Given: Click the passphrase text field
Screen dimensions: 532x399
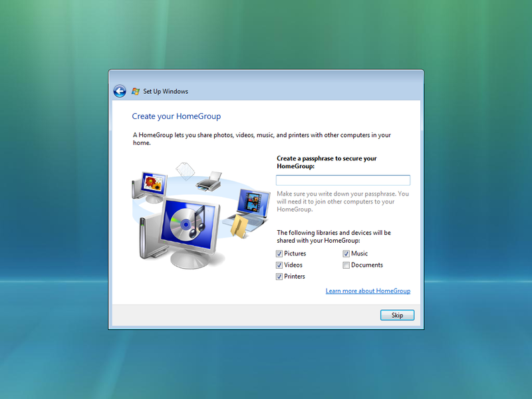Looking at the screenshot, I should [x=343, y=180].
